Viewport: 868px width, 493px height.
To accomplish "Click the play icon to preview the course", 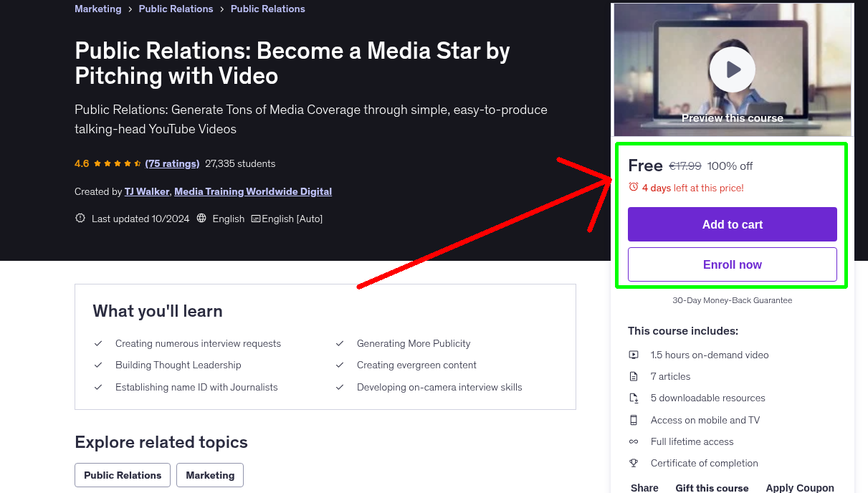I will click(732, 70).
